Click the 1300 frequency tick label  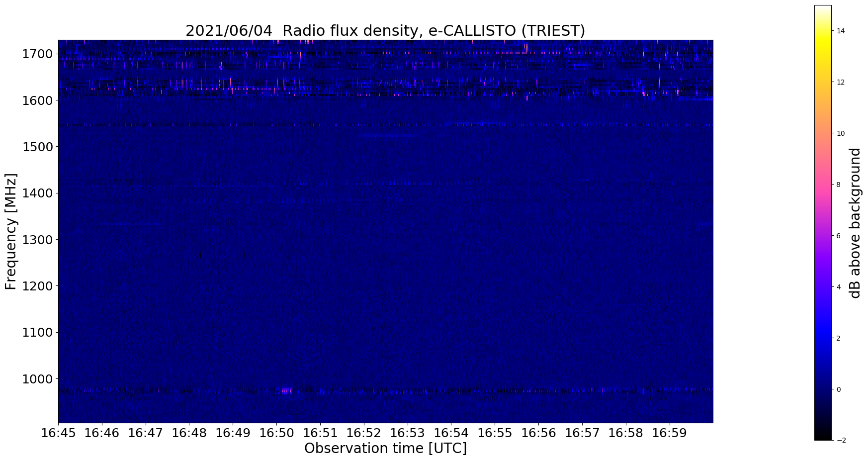click(37, 240)
